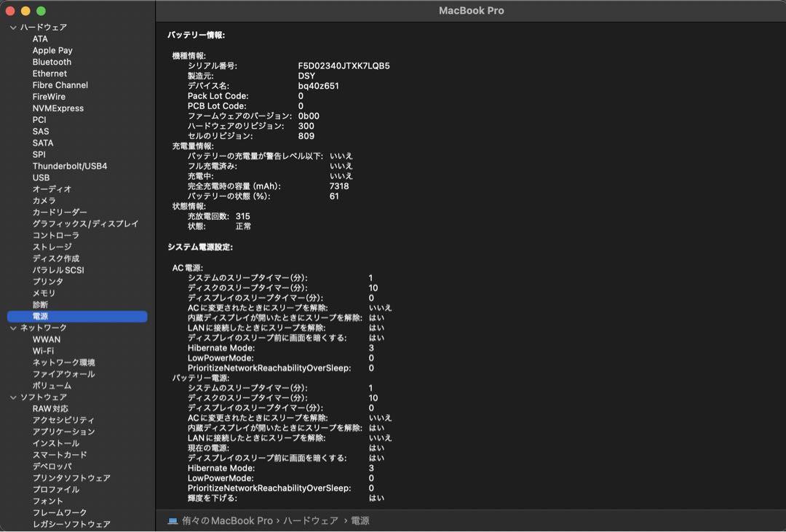Select ボリューム in the sidebar
This screenshot has width=786, height=532.
pyautogui.click(x=52, y=385)
